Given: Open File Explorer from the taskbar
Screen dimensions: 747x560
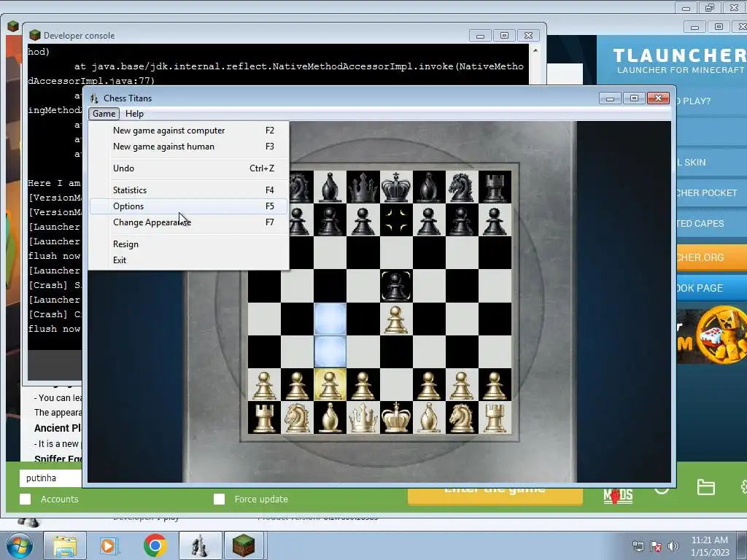Looking at the screenshot, I should [65, 545].
